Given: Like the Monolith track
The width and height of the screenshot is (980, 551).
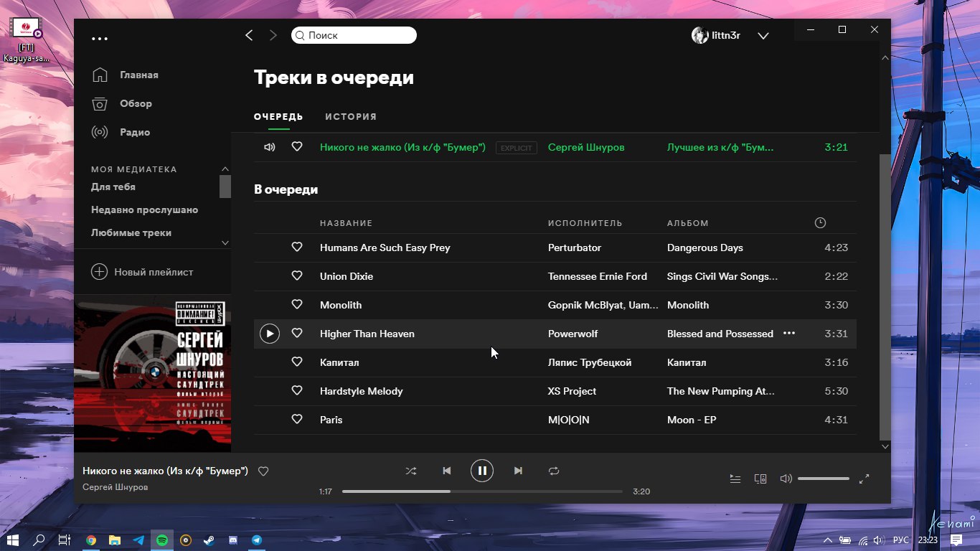Looking at the screenshot, I should click(x=297, y=304).
